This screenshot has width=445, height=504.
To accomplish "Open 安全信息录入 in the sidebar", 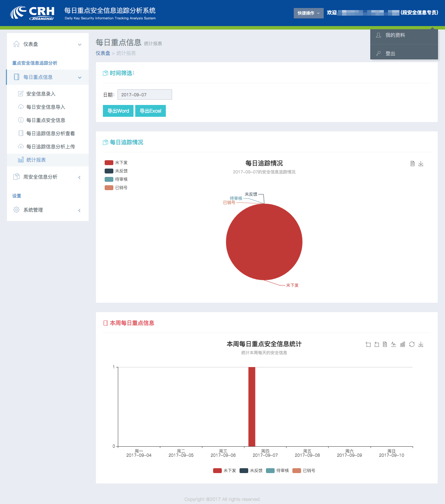I will click(x=41, y=94).
